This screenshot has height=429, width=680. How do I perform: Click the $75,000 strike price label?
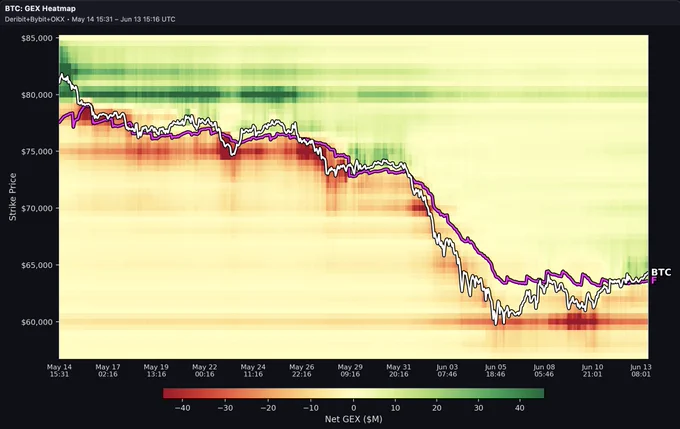(x=37, y=151)
